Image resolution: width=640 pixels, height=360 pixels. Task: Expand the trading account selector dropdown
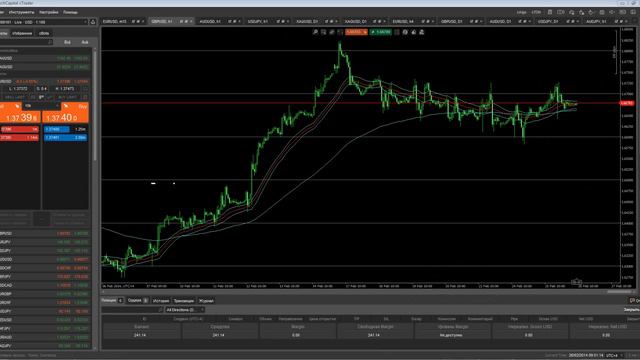coord(85,22)
